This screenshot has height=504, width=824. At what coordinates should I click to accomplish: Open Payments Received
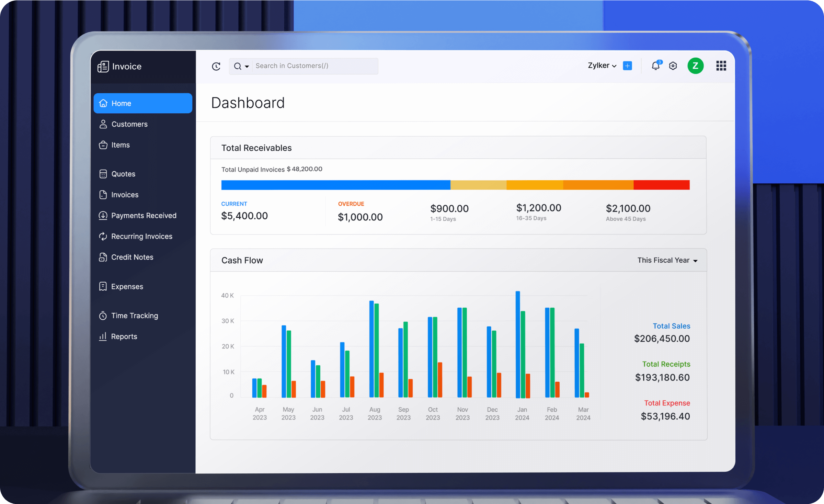(x=144, y=216)
